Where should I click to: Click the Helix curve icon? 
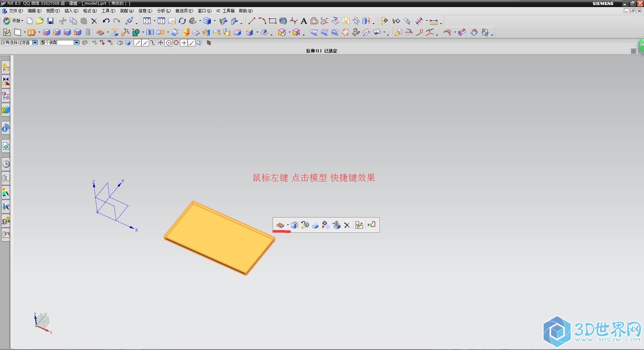(283, 21)
